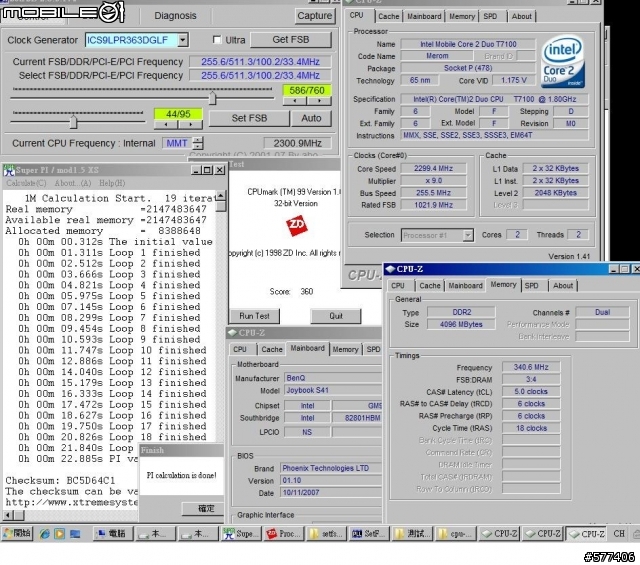Click the Capture button in SetFSB
This screenshot has height=565, width=640.
[315, 16]
